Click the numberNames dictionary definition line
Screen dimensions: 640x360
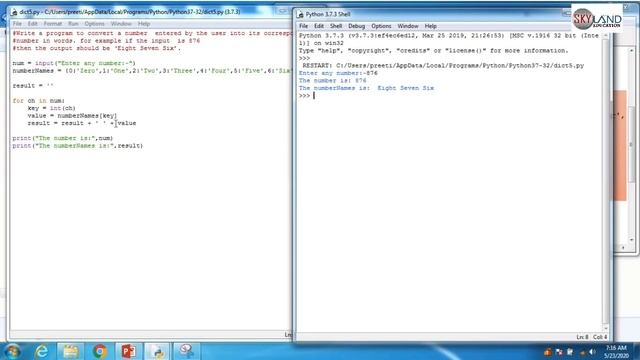(x=152, y=71)
